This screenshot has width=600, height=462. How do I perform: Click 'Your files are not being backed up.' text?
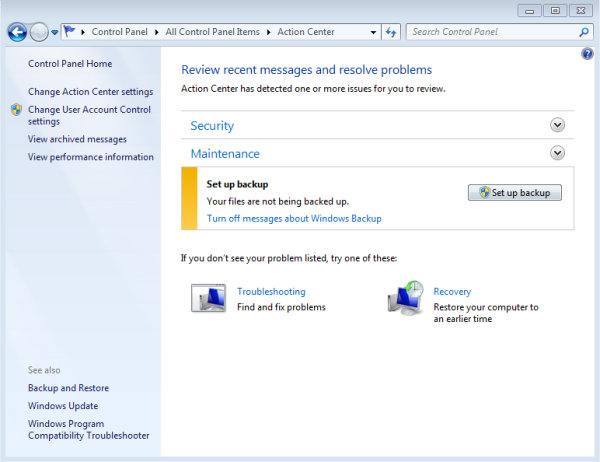(x=278, y=201)
